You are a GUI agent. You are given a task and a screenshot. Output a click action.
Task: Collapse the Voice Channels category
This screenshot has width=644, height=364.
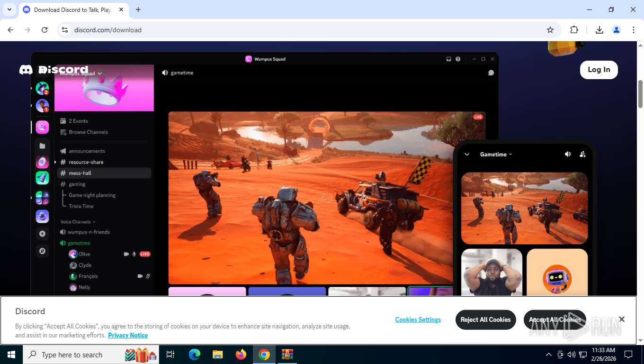point(78,222)
